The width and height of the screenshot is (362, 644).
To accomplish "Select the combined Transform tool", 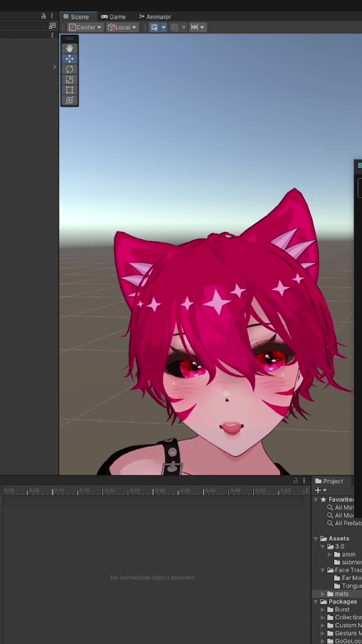I will (x=69, y=100).
